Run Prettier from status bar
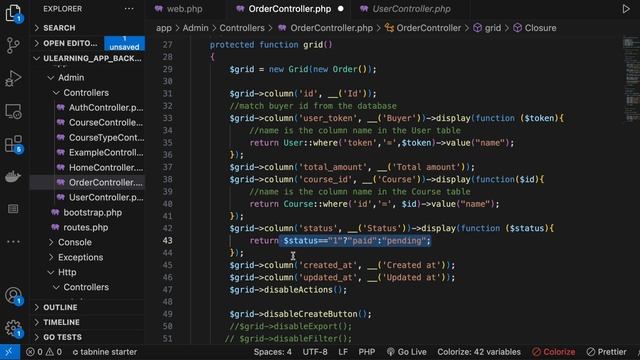This screenshot has width=640, height=360. pyautogui.click(x=607, y=352)
